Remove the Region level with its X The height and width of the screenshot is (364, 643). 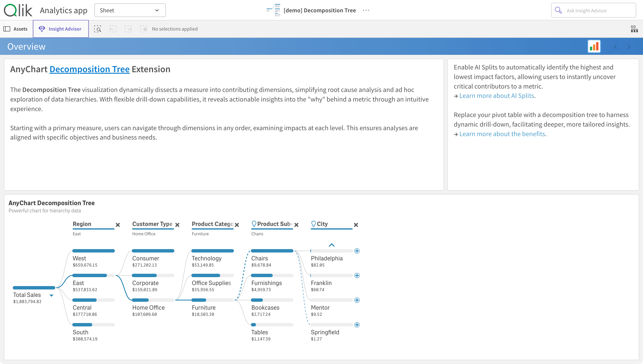coord(118,225)
